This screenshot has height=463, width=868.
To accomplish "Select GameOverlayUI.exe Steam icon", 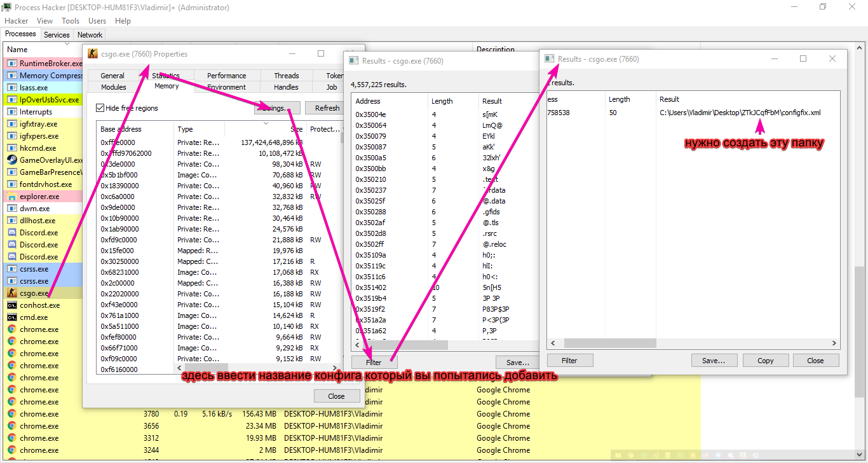I will tap(11, 160).
